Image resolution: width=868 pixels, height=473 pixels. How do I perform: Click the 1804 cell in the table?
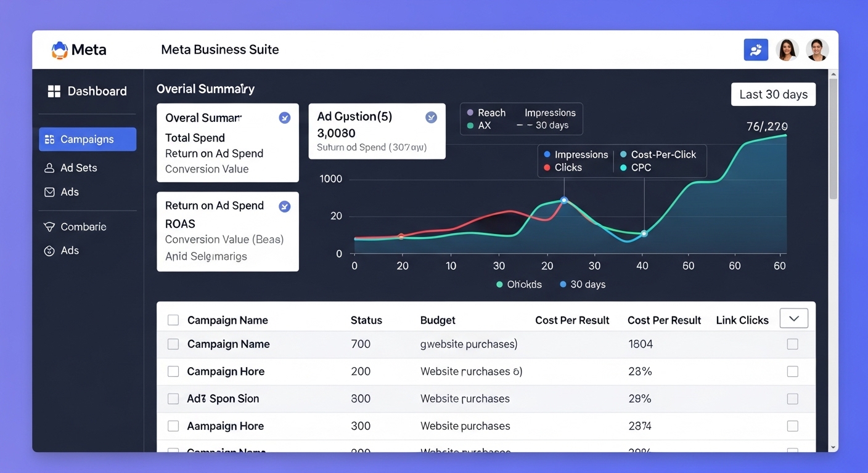641,344
